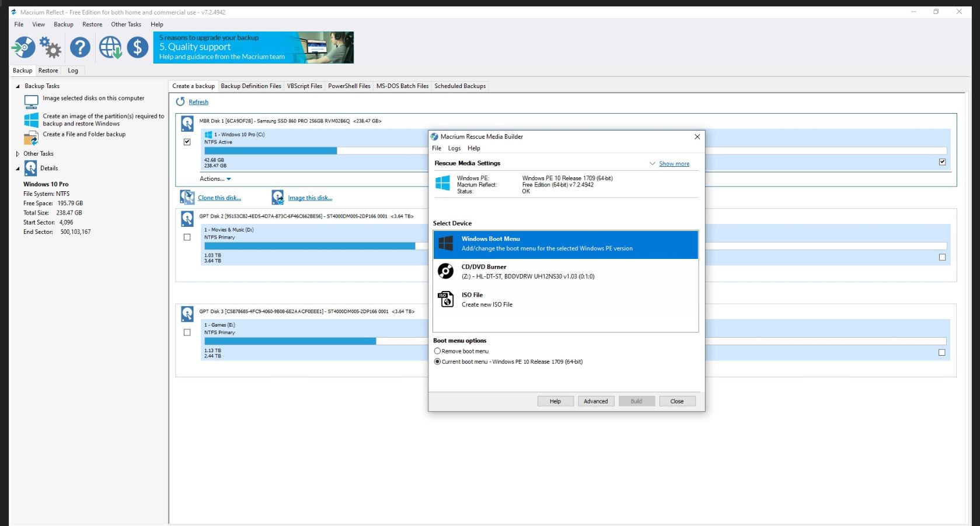Click the Clone this disk icon

pos(187,197)
